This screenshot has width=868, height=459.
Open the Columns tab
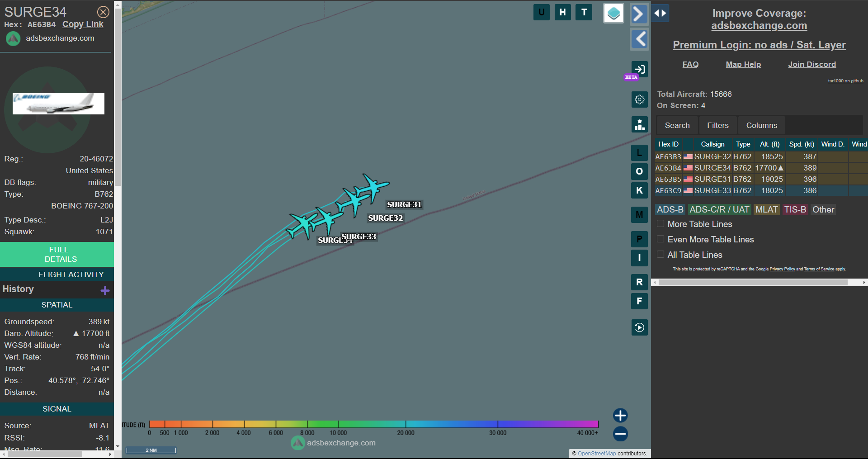pyautogui.click(x=761, y=125)
